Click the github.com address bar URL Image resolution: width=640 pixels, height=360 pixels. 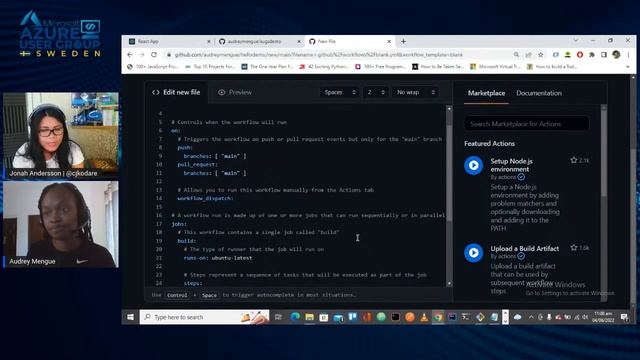click(318, 55)
